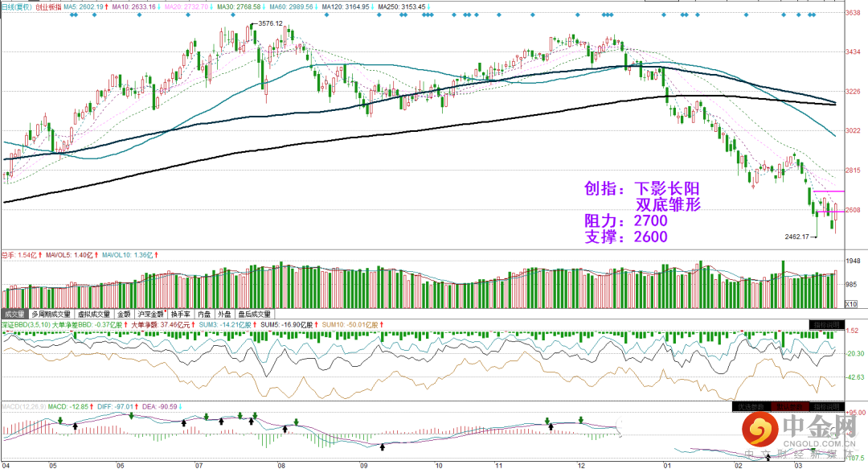Click the 2462.17 low price marker
Screen dimensions: 868x469
point(797,237)
